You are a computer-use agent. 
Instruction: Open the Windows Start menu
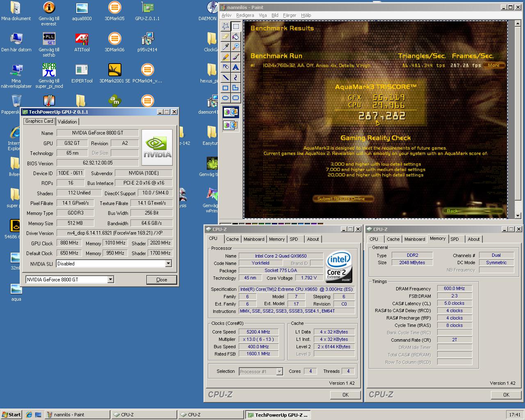[x=11, y=415]
